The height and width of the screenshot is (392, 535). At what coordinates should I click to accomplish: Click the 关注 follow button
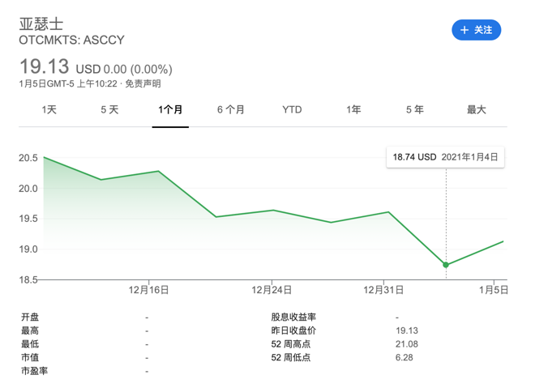click(477, 30)
